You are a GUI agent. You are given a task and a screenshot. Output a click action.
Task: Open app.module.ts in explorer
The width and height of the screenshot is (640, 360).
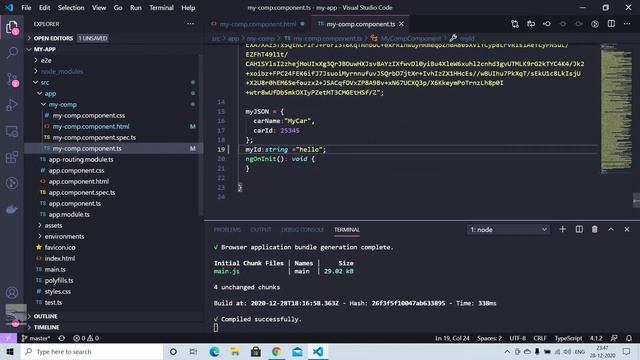69,214
